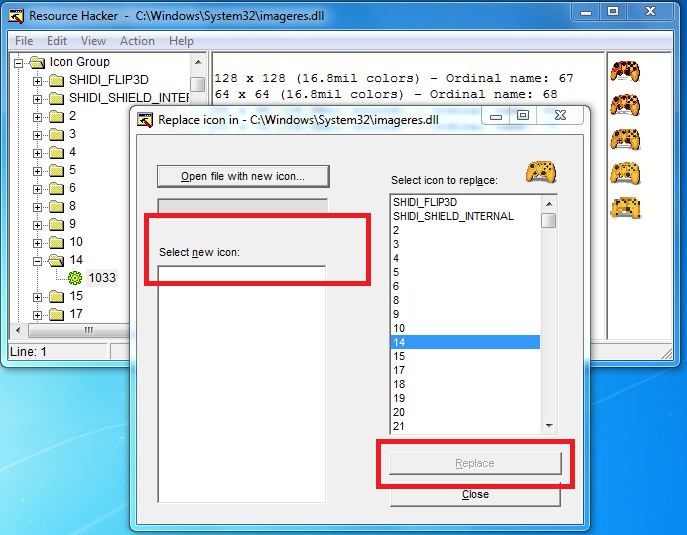Click the replace list scrollbar thumb
Viewport: 687px width, 535px height.
pyautogui.click(x=549, y=220)
